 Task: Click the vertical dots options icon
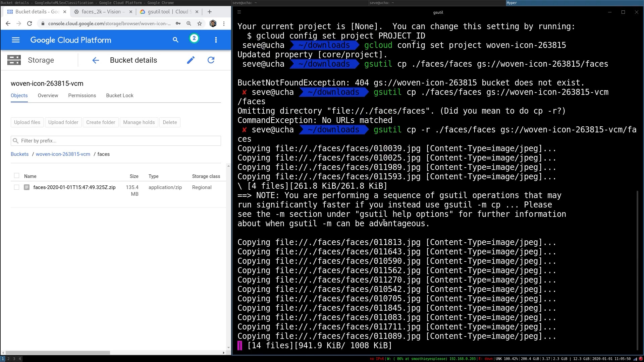pos(216,40)
